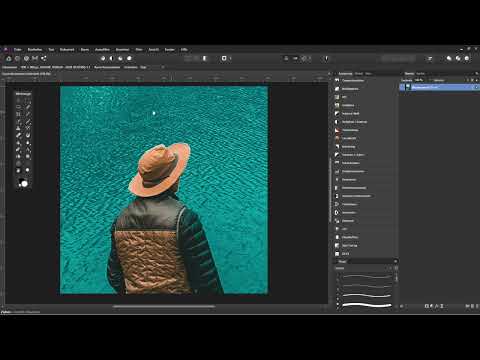Click the primary colour swatch in tools panel

point(24,184)
